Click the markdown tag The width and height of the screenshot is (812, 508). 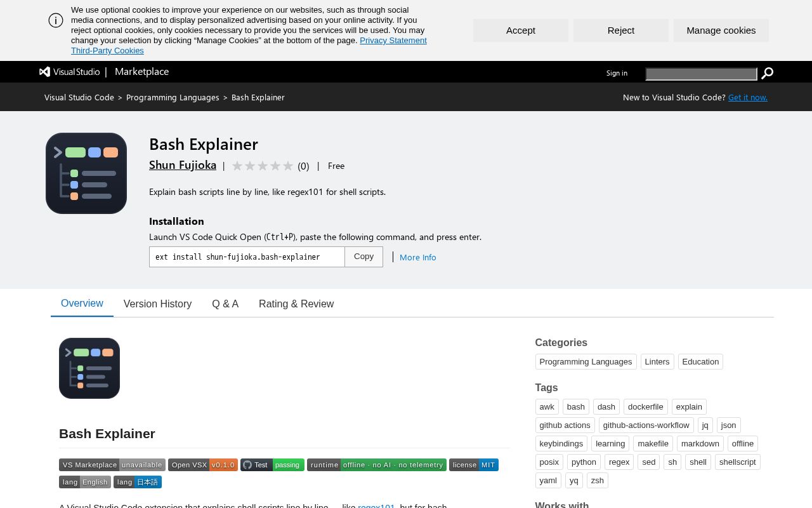700,444
